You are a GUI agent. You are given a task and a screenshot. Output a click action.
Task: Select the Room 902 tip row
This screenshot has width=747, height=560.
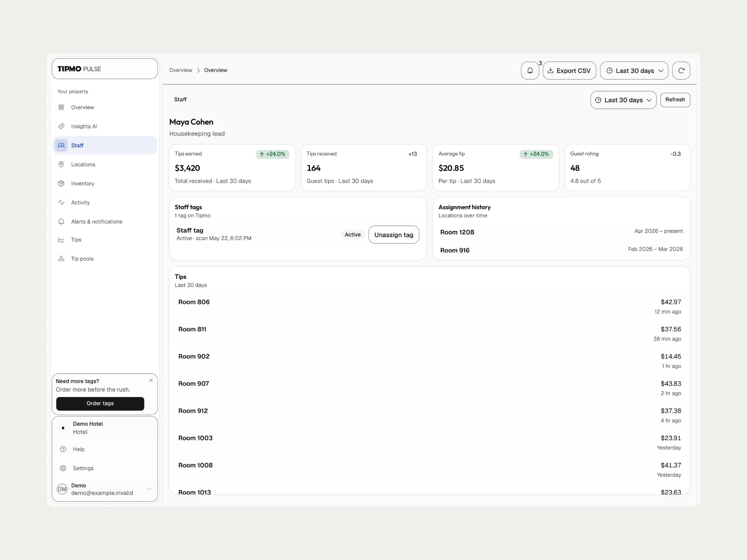click(430, 361)
